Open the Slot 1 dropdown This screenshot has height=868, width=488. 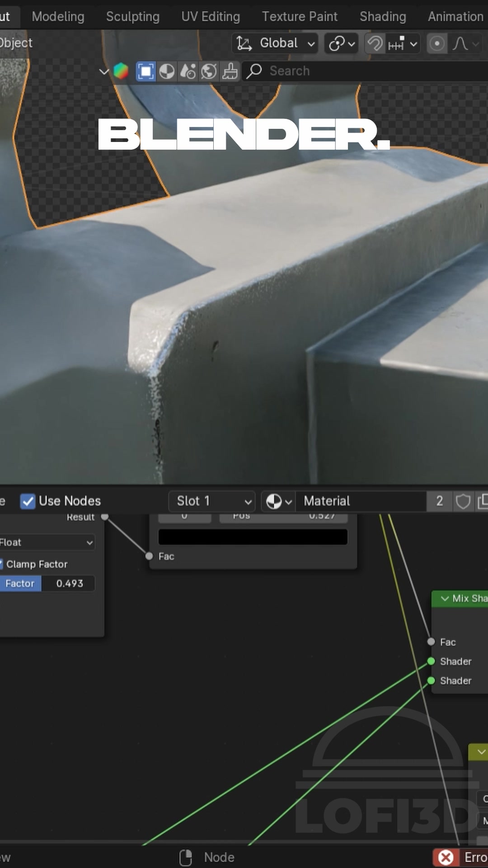click(x=212, y=501)
